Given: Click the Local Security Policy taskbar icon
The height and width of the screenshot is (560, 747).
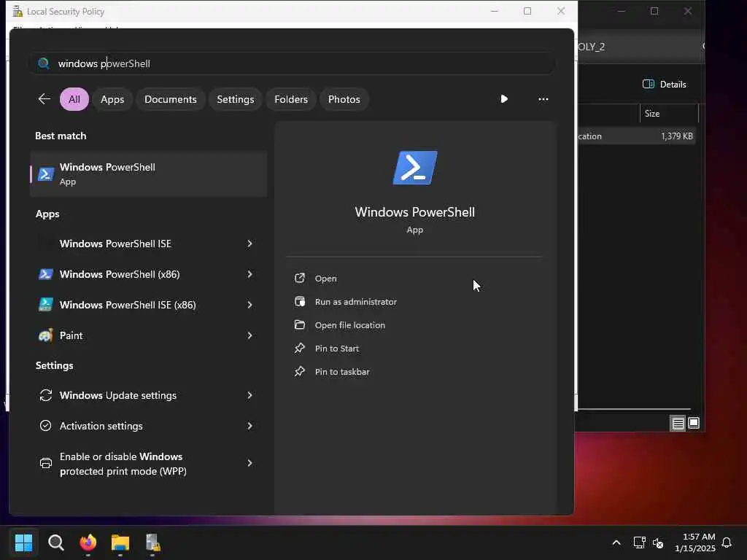Looking at the screenshot, I should point(152,542).
